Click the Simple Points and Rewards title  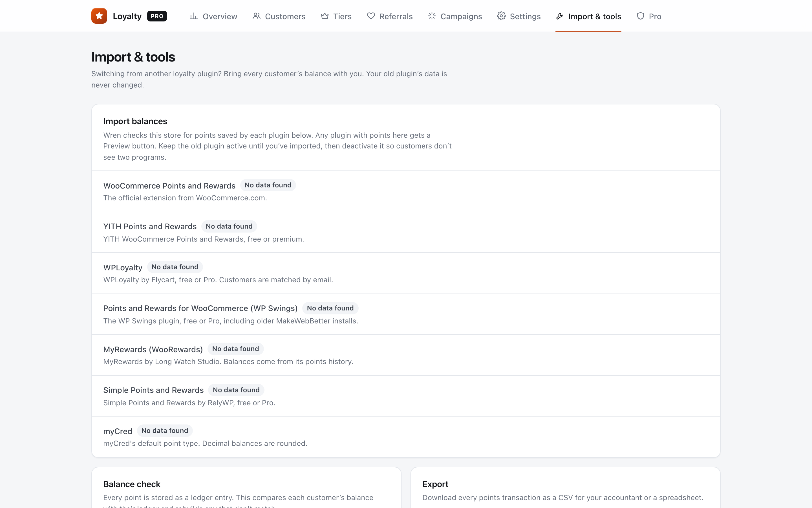(x=153, y=390)
